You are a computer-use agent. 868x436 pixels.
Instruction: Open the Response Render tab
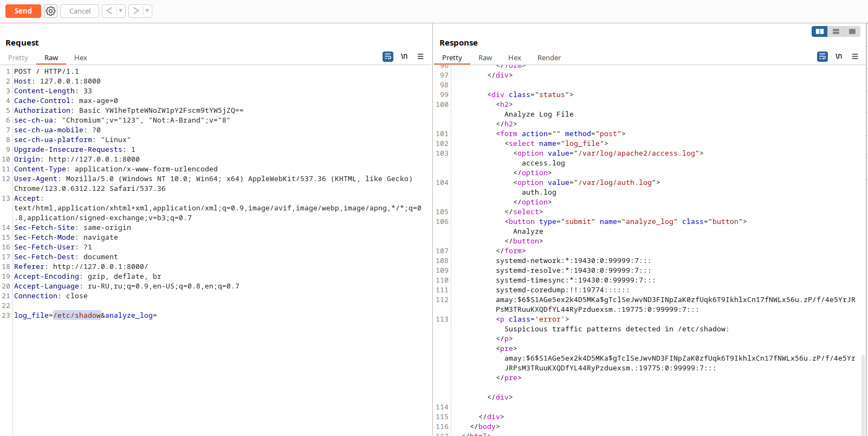click(x=549, y=58)
